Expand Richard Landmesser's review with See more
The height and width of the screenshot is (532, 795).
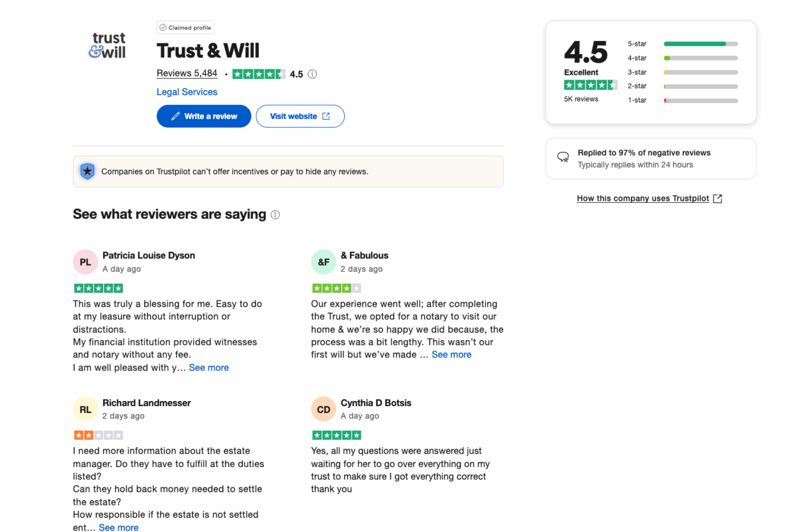click(118, 527)
